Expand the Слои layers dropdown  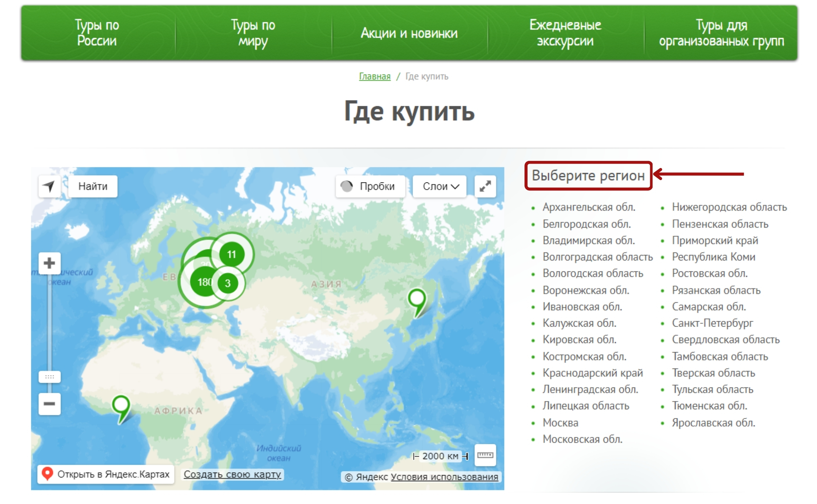click(x=439, y=186)
